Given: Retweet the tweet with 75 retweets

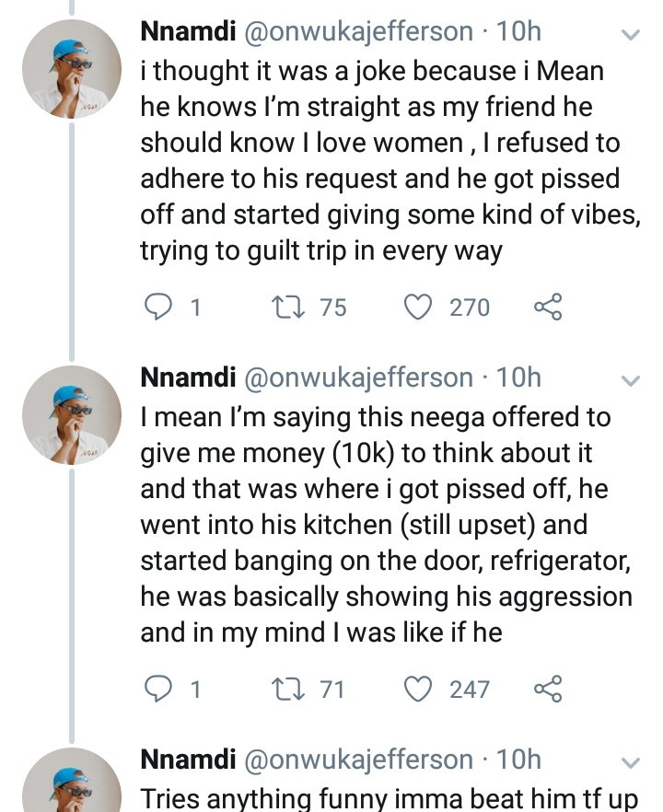Looking at the screenshot, I should (288, 307).
